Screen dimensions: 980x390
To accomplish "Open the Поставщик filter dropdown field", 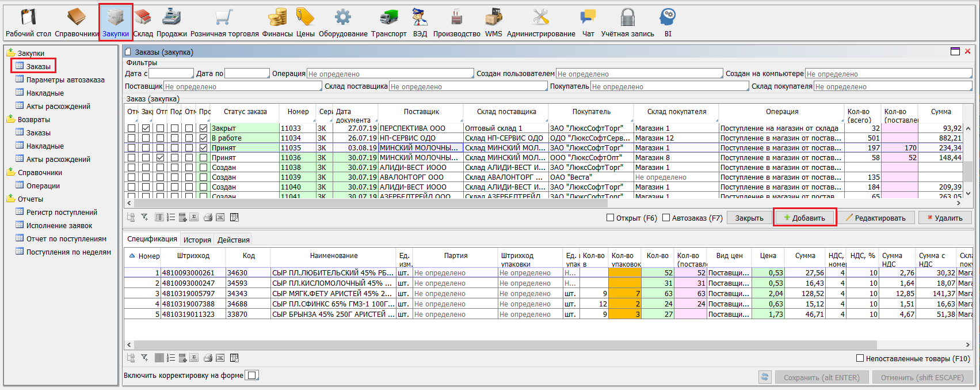I will 242,86.
